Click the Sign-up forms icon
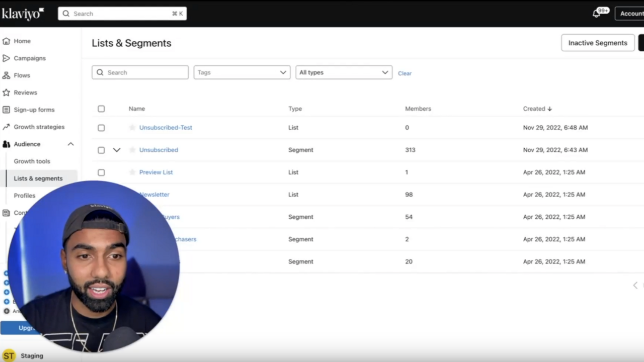 pos(6,110)
